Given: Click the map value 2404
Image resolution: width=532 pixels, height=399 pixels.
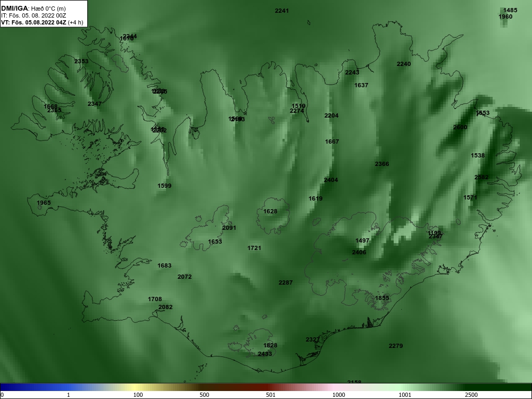Looking at the screenshot, I should coord(331,180).
